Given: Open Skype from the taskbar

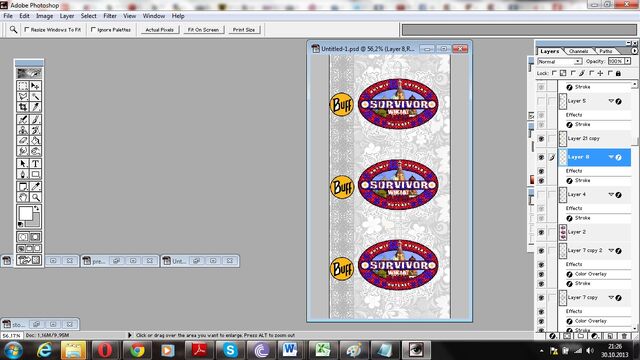Looking at the screenshot, I should (230, 350).
